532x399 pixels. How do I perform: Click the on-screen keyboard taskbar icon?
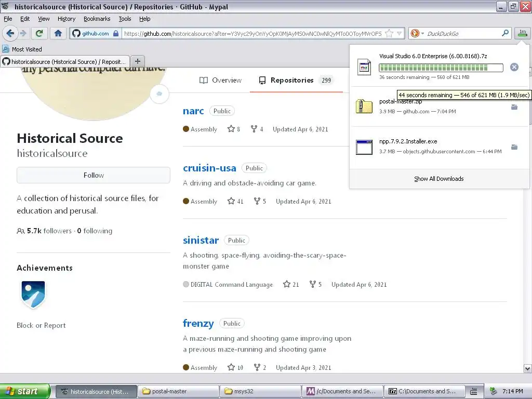474,391
